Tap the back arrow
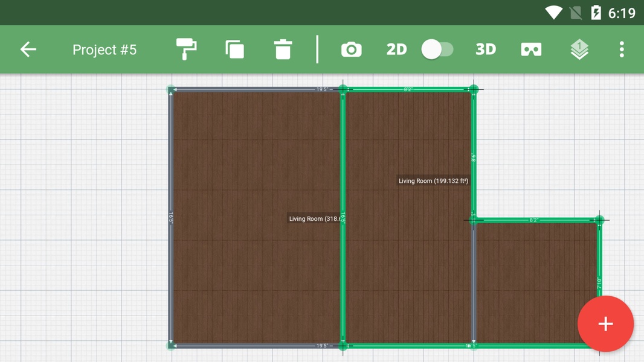Image resolution: width=644 pixels, height=362 pixels. tap(28, 49)
